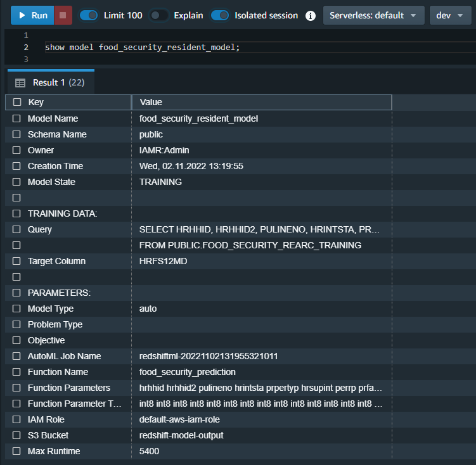Check the Function Name row checkbox
Viewport: 476px width, 465px height.
16,372
